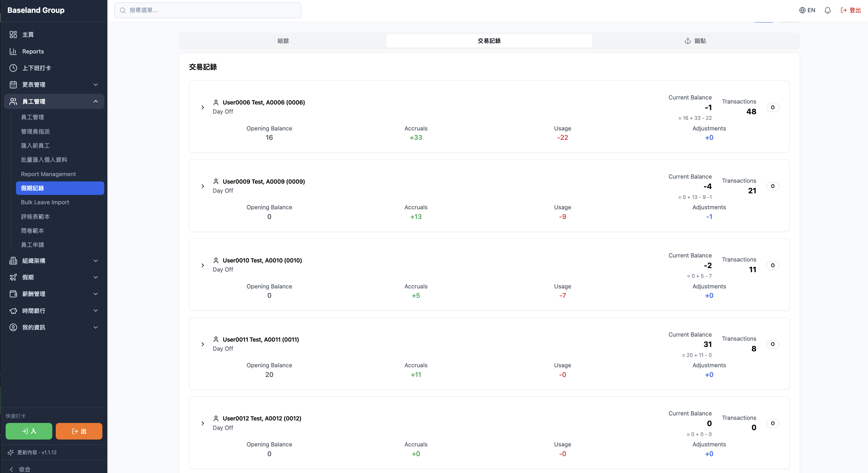The height and width of the screenshot is (473, 868).
Task: Open the 主頁 dashboard icon in the sidebar
Action: [x=13, y=34]
